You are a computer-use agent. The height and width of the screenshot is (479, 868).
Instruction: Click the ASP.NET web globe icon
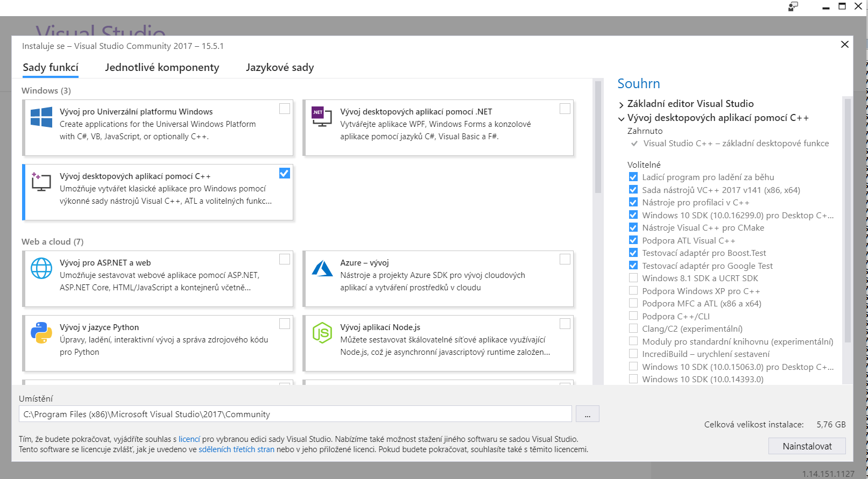41,268
